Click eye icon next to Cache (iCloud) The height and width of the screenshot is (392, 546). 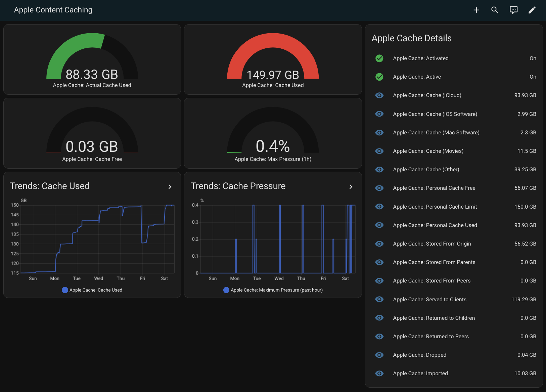coord(379,95)
